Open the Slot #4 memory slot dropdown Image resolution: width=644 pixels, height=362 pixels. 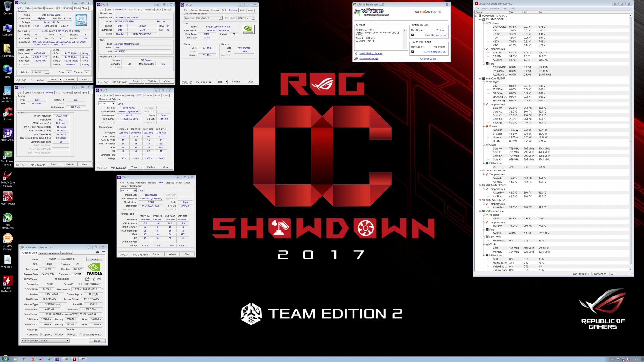[x=128, y=191]
